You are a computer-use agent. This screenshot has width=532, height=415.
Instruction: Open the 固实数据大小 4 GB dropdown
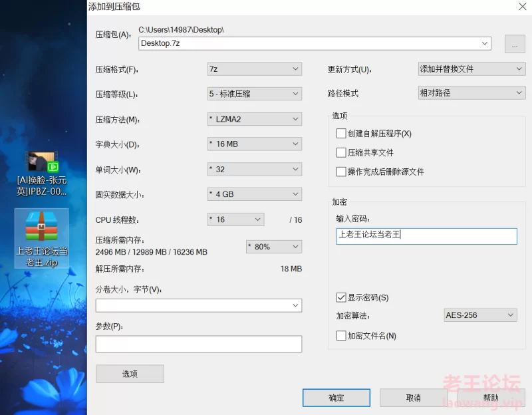pos(255,194)
